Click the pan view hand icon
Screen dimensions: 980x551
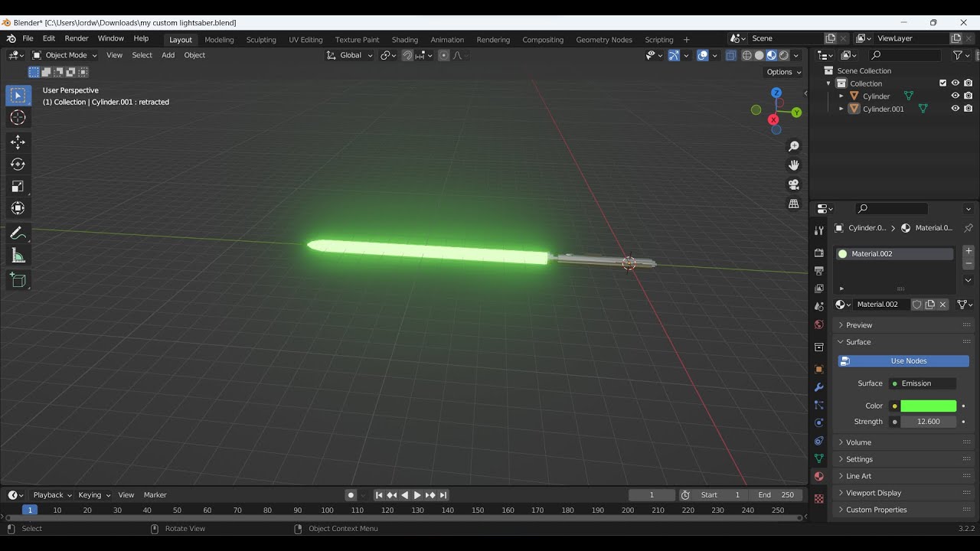coord(794,165)
